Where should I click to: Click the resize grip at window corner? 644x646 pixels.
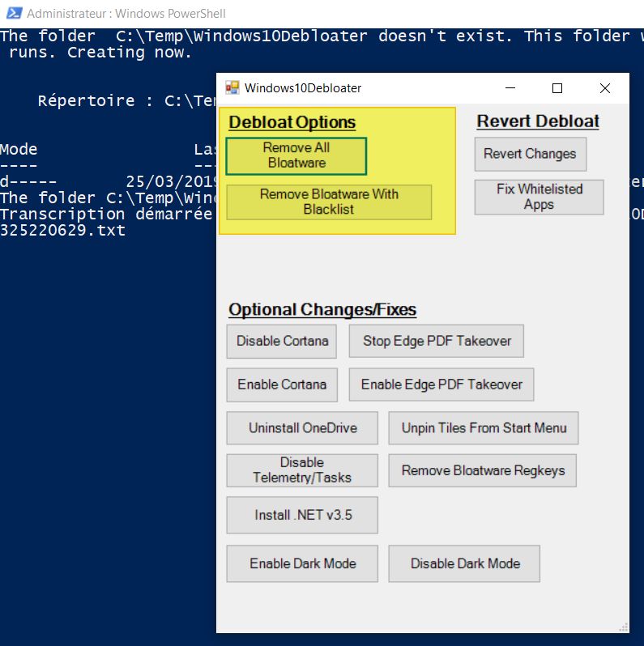coord(624,627)
